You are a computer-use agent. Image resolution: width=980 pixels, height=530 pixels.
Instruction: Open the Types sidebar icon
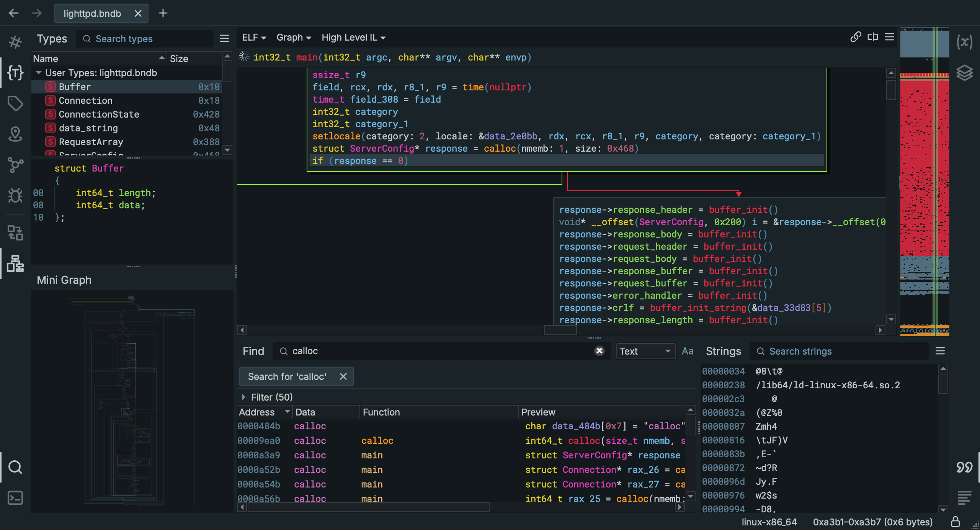pos(15,72)
